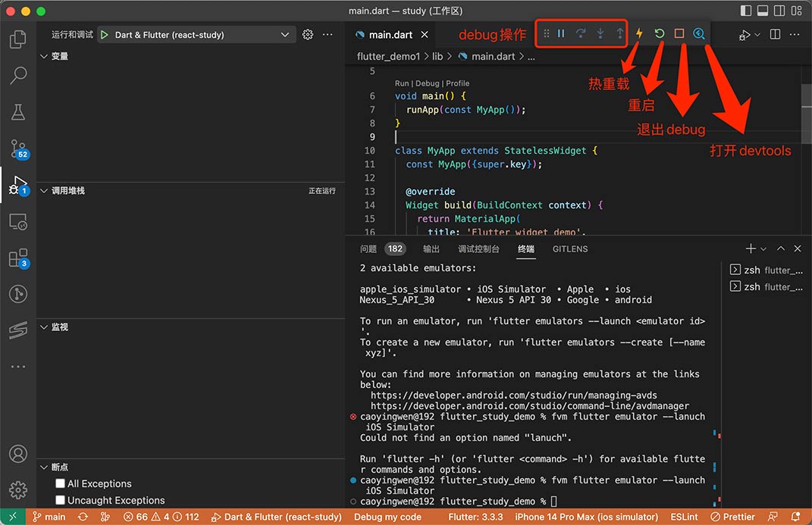The image size is (812, 525).
Task: Enable the All Exceptions breakpoint checkbox
Action: (x=61, y=483)
